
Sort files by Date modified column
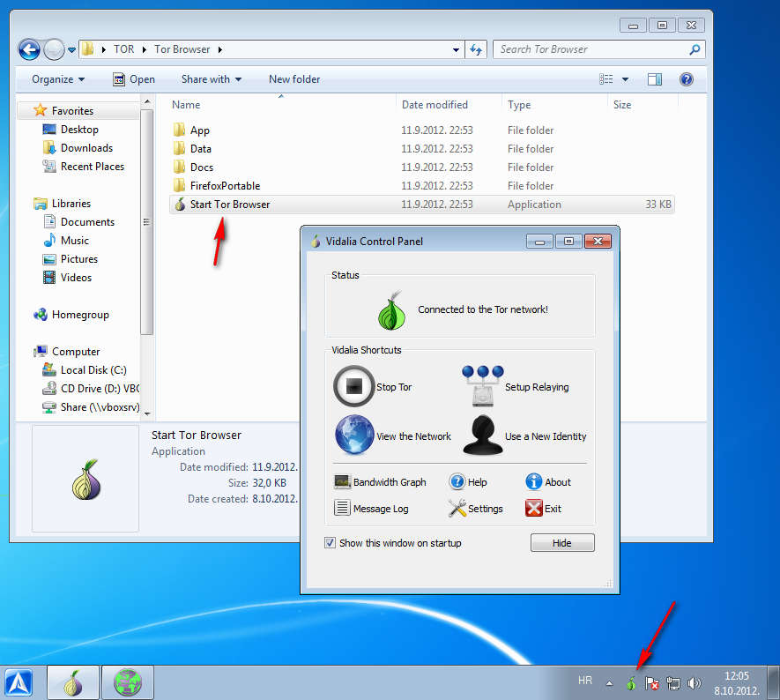(x=435, y=105)
